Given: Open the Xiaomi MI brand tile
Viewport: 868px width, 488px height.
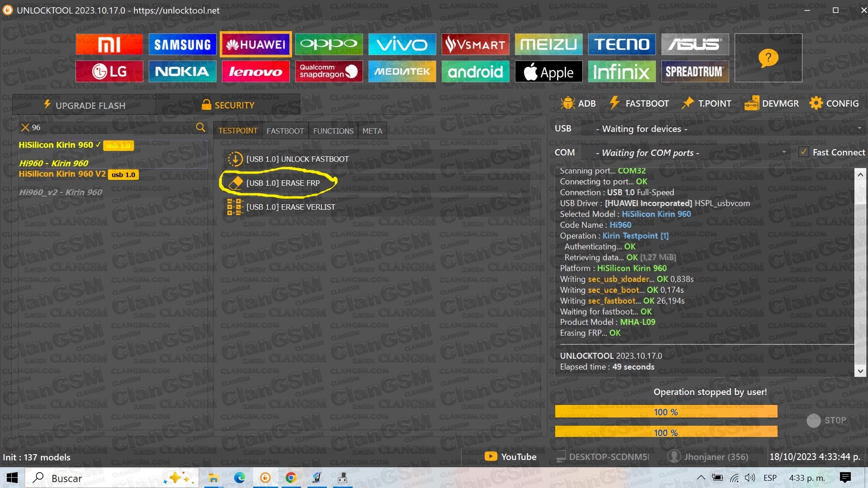Looking at the screenshot, I should tap(109, 44).
